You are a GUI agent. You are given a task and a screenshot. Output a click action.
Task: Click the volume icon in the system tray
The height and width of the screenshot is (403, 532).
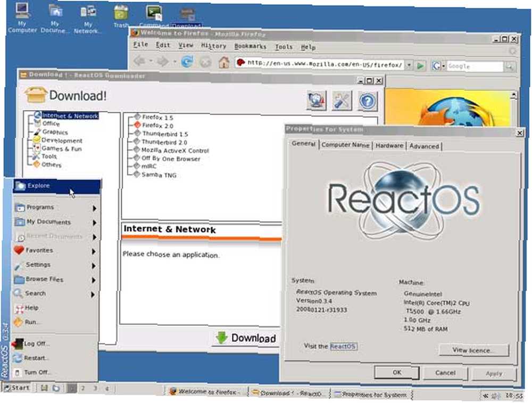coord(495,396)
